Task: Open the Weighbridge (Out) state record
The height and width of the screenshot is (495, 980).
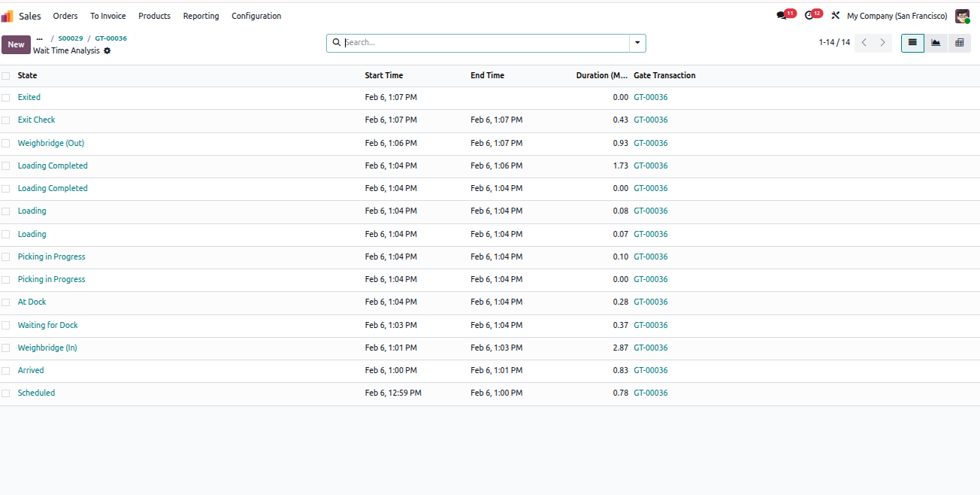Action: (x=51, y=144)
